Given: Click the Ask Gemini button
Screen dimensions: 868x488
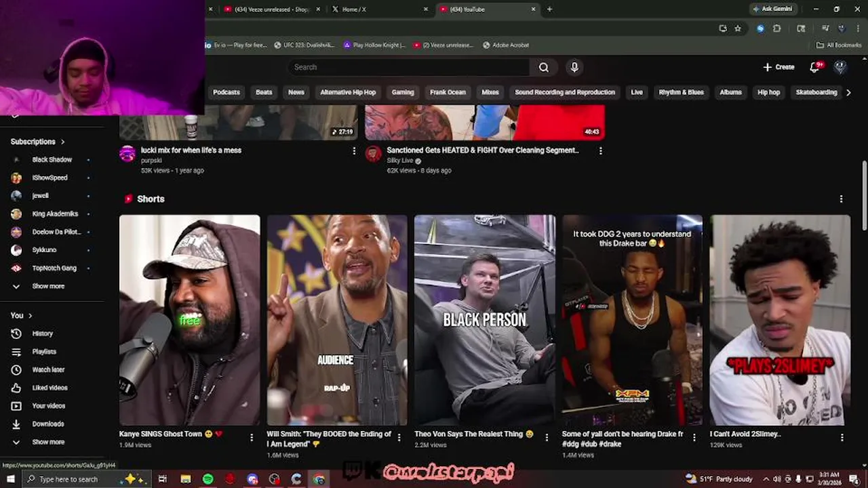Looking at the screenshot, I should coord(772,9).
